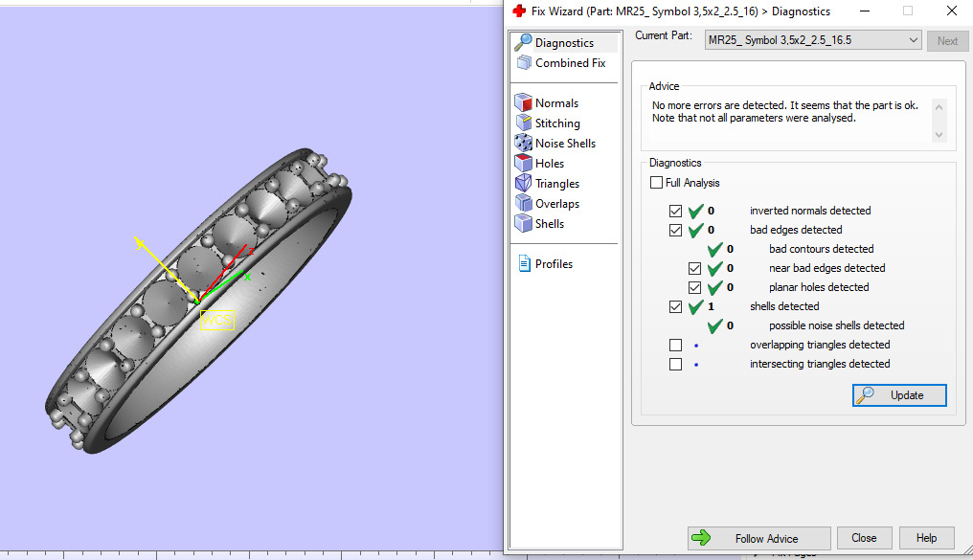Open the Overlaps fix icon
Image resolution: width=973 pixels, height=560 pixels.
(x=524, y=203)
